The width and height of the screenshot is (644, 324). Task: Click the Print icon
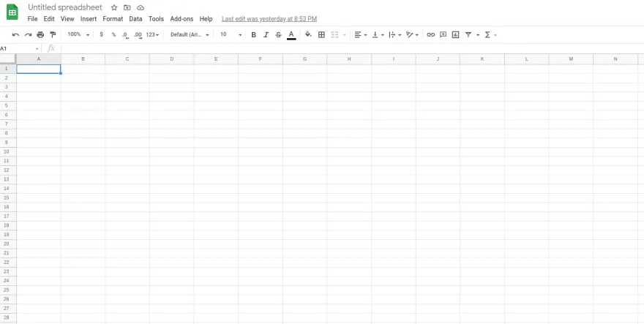40,34
